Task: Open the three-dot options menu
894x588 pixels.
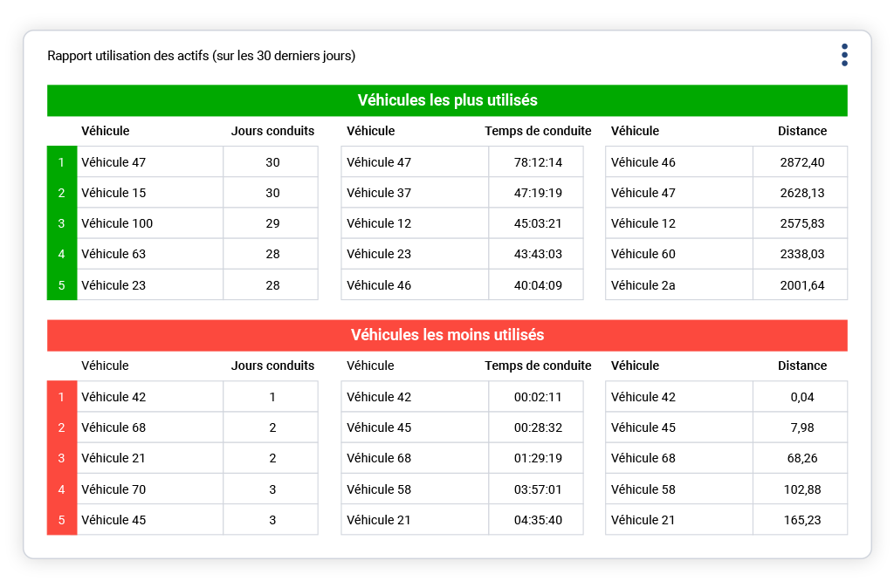Action: coord(844,54)
